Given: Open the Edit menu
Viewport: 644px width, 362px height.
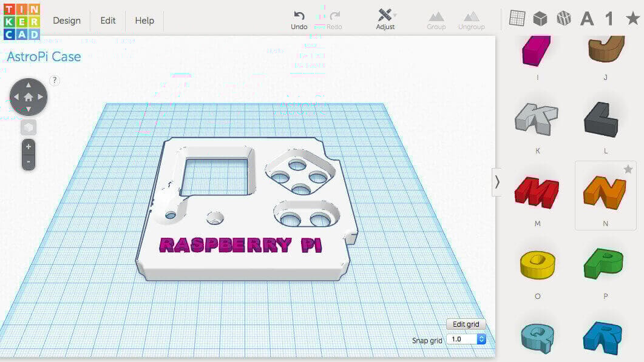Looking at the screenshot, I should [x=108, y=21].
